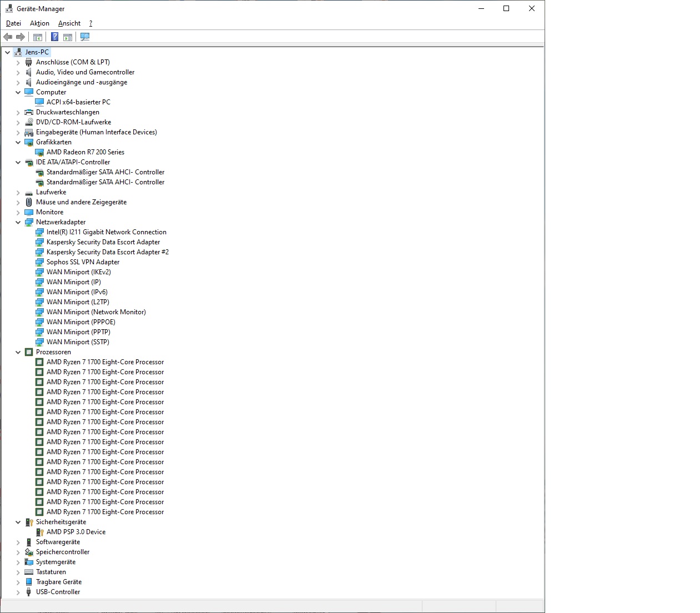Select WAN Miniport (IPv6)
This screenshot has width=700, height=613.
pyautogui.click(x=77, y=292)
